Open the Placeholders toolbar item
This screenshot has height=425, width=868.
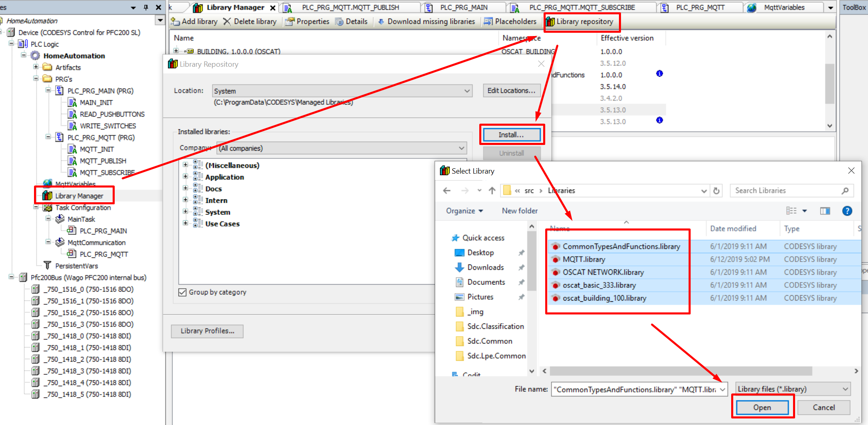coord(510,21)
